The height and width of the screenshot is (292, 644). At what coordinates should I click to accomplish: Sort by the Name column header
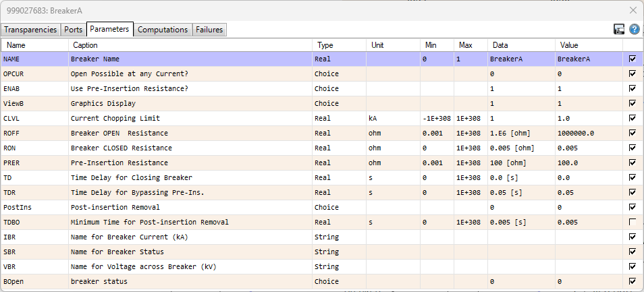point(35,45)
